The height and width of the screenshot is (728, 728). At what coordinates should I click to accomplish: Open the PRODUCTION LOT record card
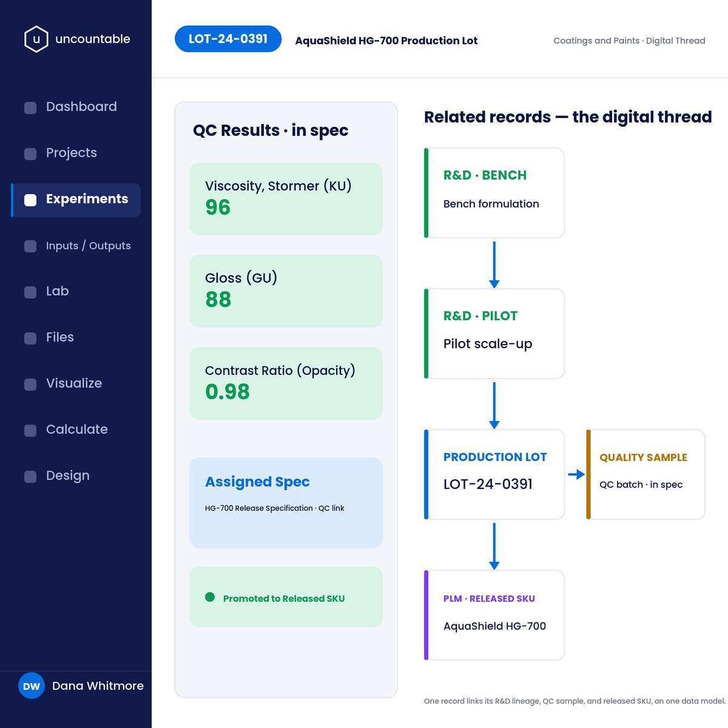click(x=494, y=474)
